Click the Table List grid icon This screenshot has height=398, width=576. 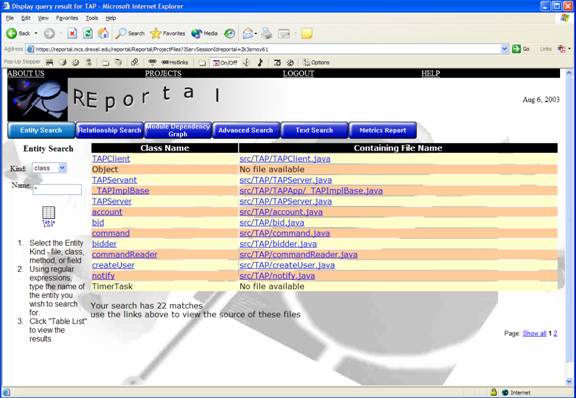(48, 213)
